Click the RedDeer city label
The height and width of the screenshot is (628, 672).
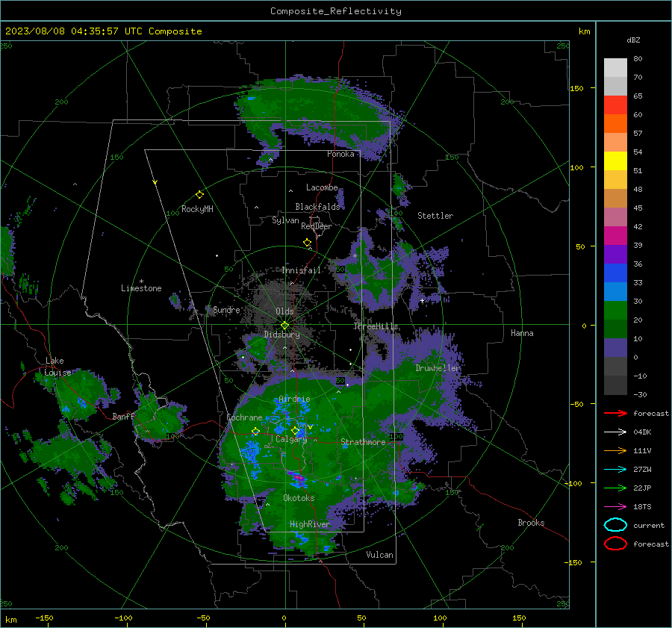click(317, 226)
